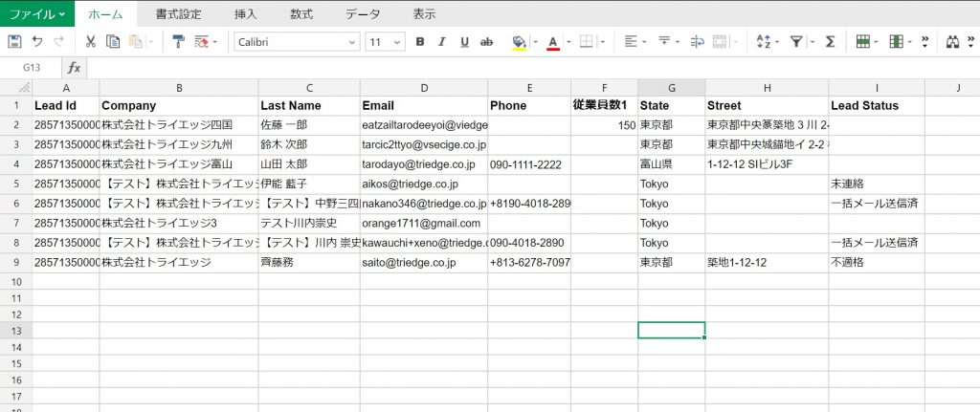This screenshot has width=980, height=412.
Task: Click the fx insert function button
Action: coord(75,68)
